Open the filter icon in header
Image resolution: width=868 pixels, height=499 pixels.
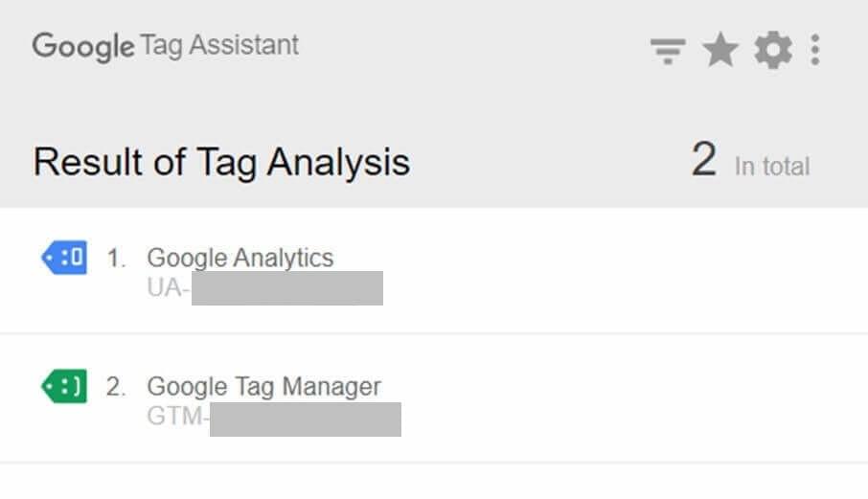[x=668, y=51]
